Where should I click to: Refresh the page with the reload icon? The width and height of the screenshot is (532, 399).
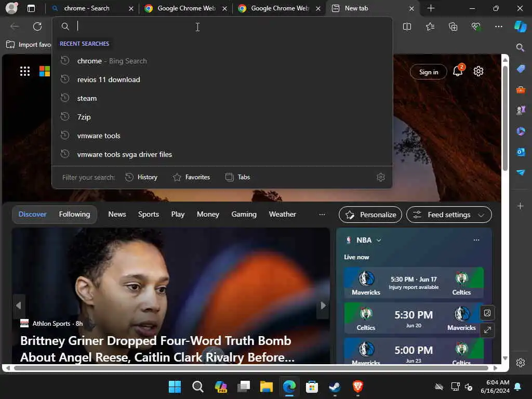pyautogui.click(x=37, y=26)
